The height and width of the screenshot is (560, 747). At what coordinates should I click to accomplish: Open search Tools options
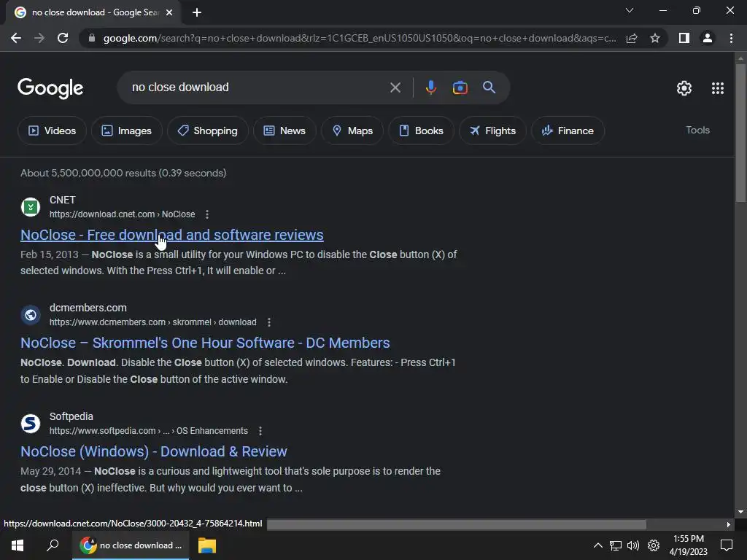point(697,130)
